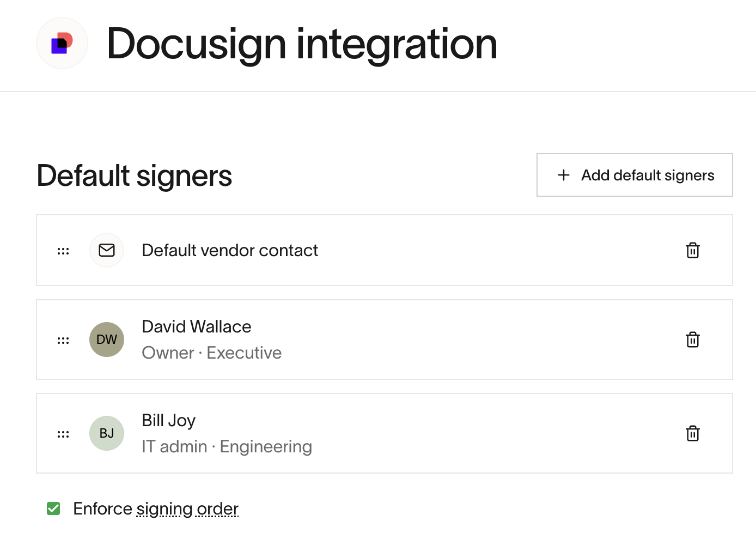The image size is (756, 557).
Task: Click the DW avatar circle
Action: [107, 340]
